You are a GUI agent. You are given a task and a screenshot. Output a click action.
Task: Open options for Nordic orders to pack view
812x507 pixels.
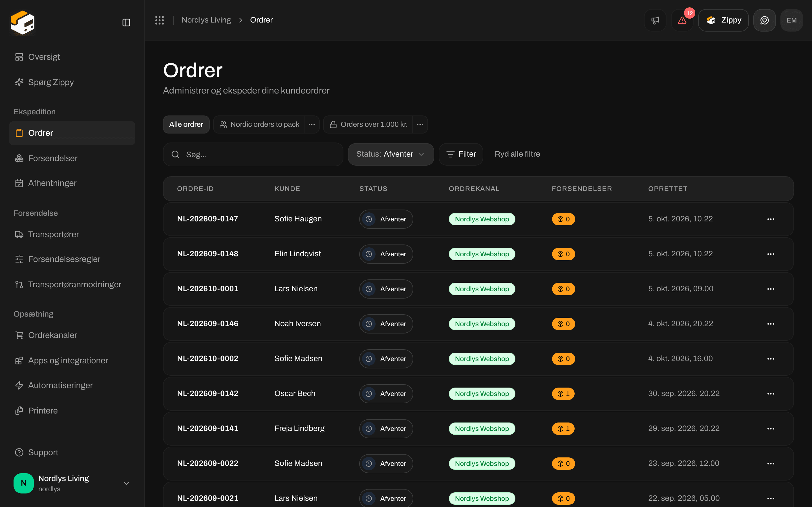pos(312,124)
